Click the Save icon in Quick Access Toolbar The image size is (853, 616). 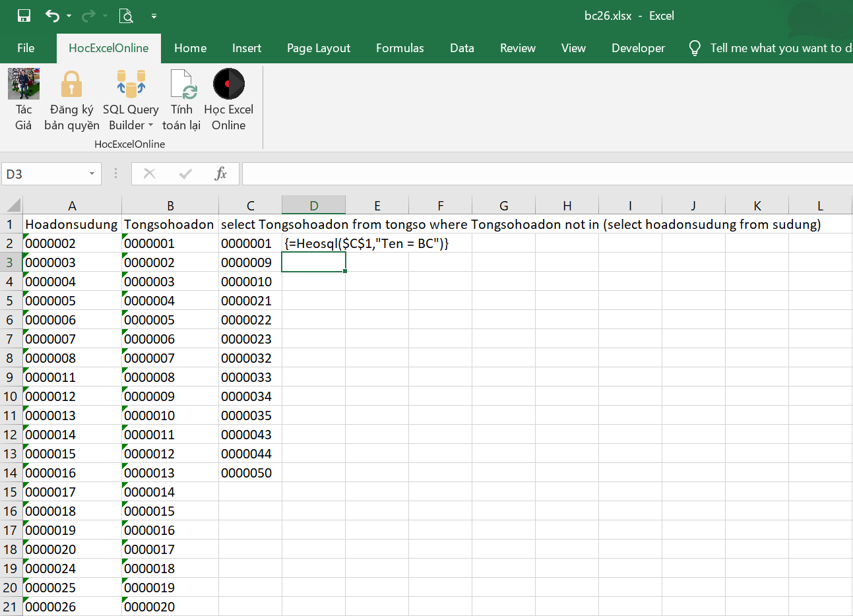(x=24, y=16)
